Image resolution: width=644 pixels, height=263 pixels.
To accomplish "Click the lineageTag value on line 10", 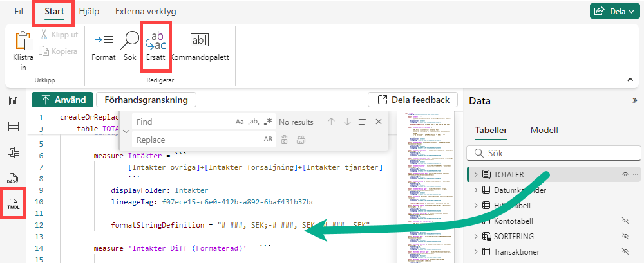I will tap(238, 202).
